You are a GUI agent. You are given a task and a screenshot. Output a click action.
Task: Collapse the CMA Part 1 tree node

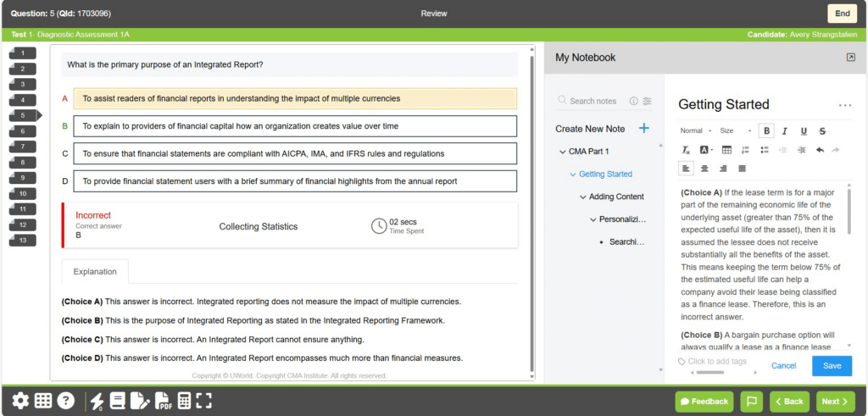point(563,152)
